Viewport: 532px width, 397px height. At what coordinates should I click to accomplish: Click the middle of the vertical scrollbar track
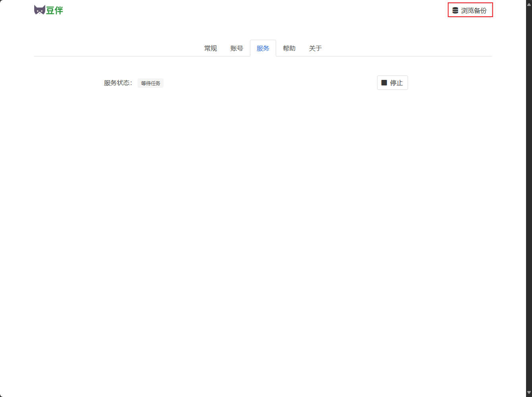coord(529,199)
